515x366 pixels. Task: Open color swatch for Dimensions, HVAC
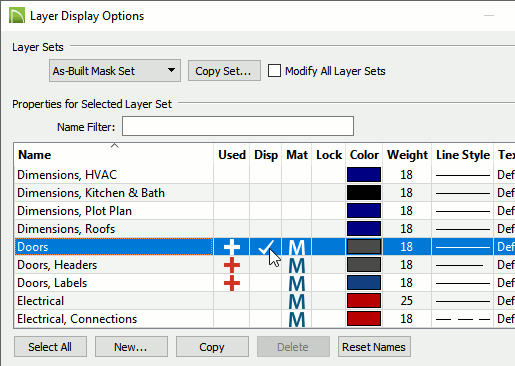364,175
